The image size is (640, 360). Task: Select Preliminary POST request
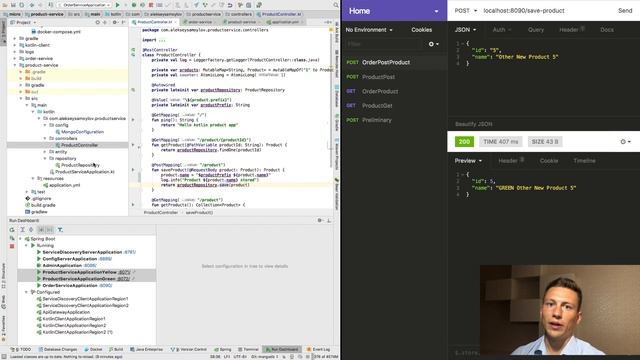click(393, 120)
